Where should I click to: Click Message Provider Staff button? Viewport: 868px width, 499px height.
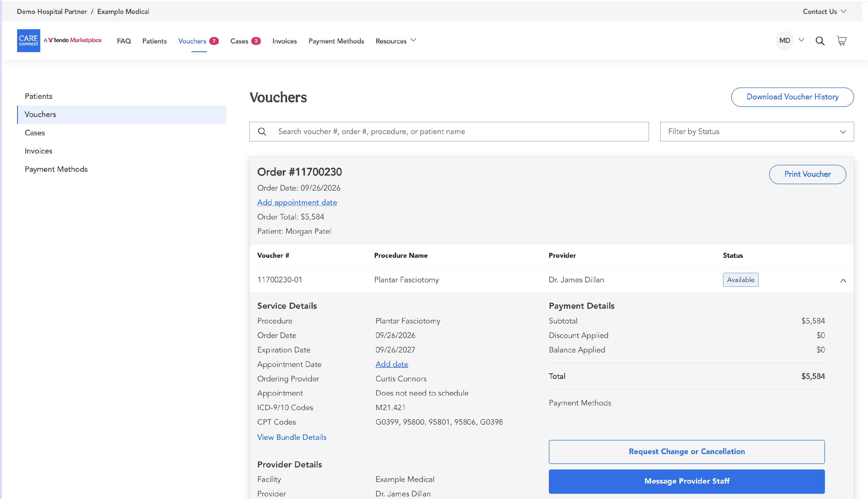[x=687, y=481]
